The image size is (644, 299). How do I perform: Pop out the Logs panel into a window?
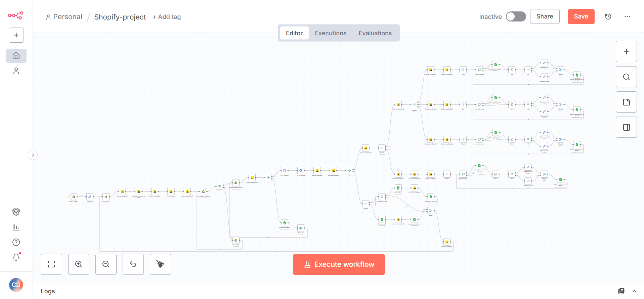coord(621,291)
